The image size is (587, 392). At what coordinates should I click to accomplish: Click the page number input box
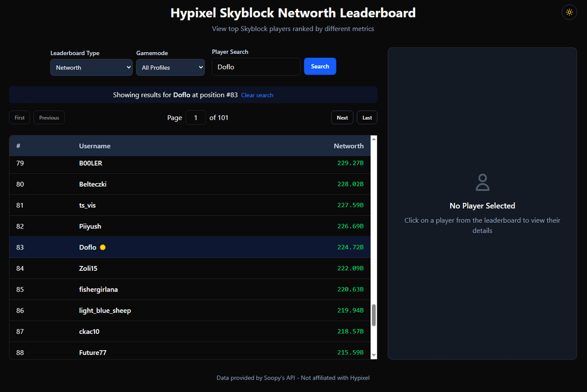point(196,117)
